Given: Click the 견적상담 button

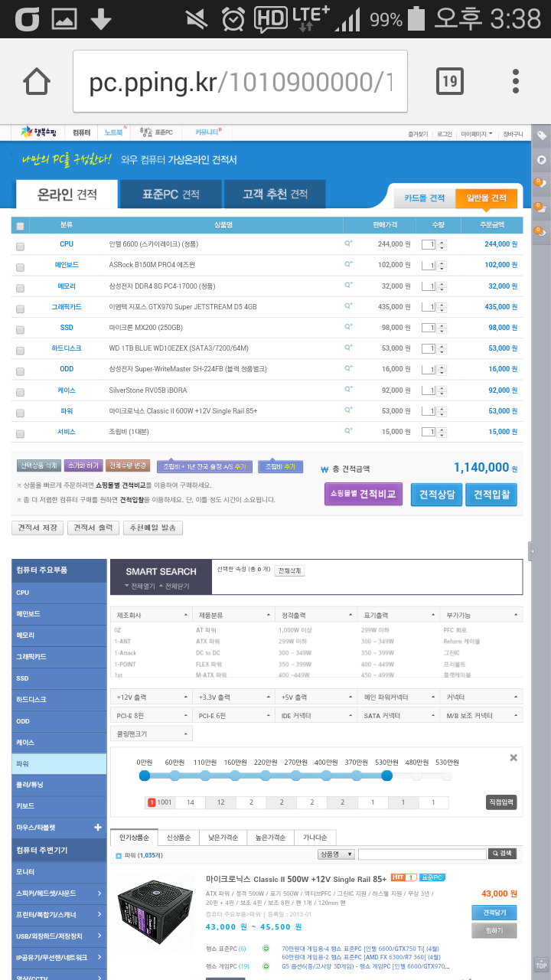Looking at the screenshot, I should pos(437,494).
